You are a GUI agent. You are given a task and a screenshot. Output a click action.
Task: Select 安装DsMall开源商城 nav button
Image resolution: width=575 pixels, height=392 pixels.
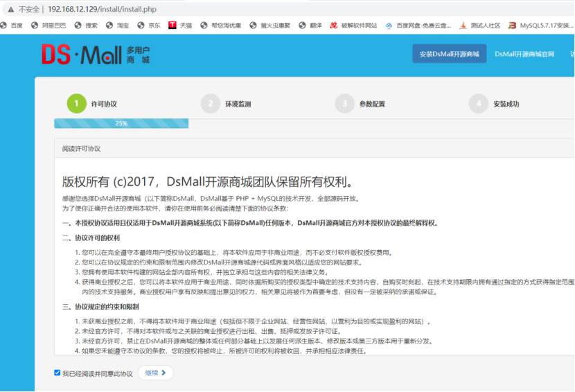tap(449, 54)
